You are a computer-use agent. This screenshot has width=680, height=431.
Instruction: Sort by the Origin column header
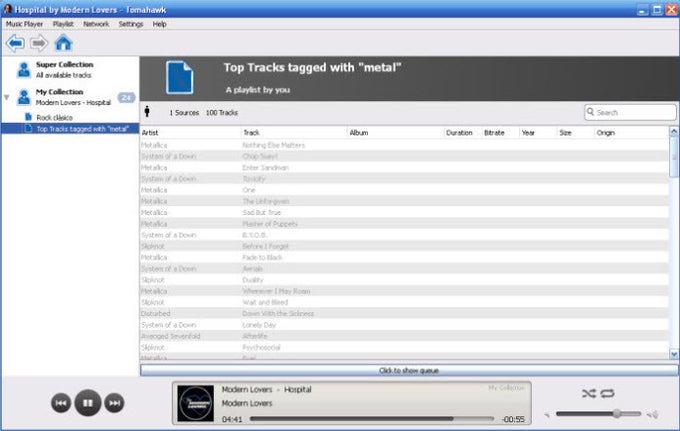631,133
